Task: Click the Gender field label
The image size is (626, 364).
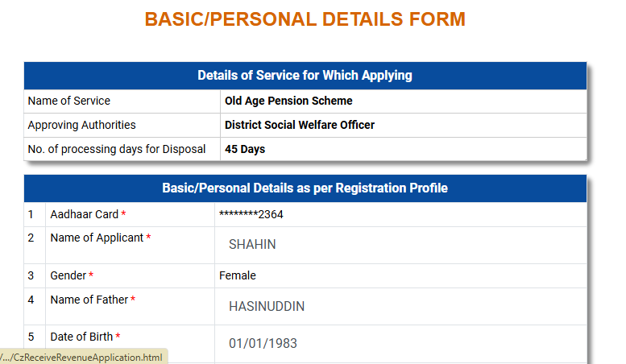Action: 68,275
